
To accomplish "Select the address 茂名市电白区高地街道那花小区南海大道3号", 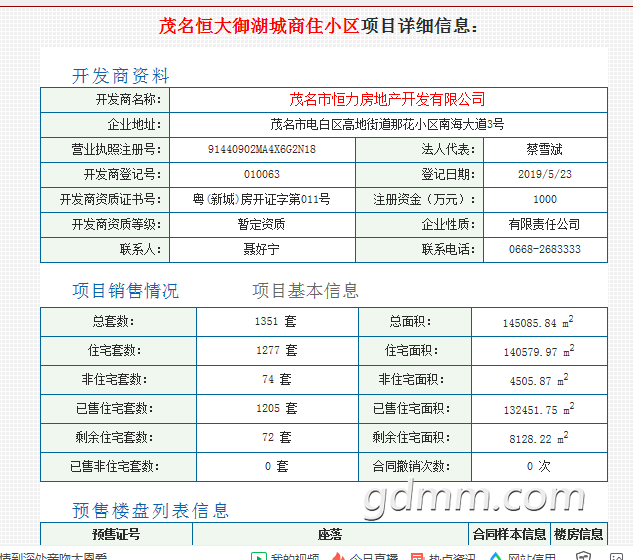I will 387,124.
